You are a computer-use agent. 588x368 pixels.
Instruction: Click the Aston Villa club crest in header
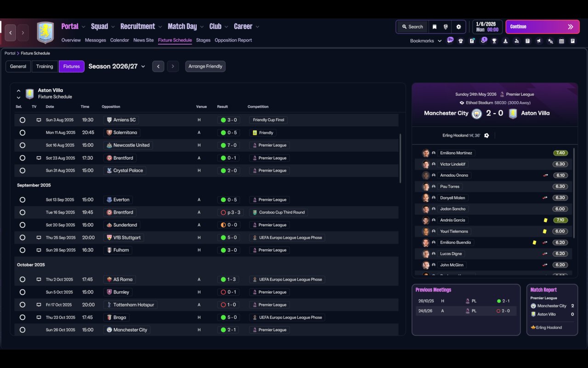[45, 33]
